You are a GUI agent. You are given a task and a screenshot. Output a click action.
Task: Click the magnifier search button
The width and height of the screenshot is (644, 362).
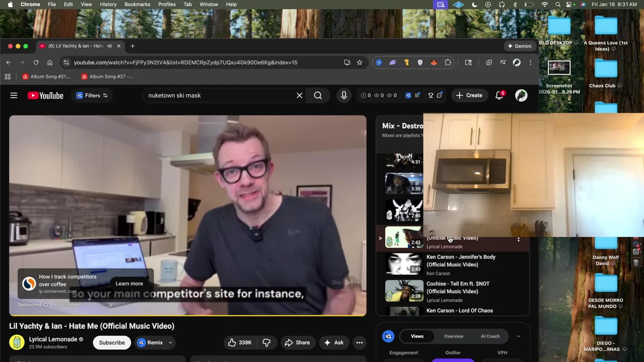[318, 96]
